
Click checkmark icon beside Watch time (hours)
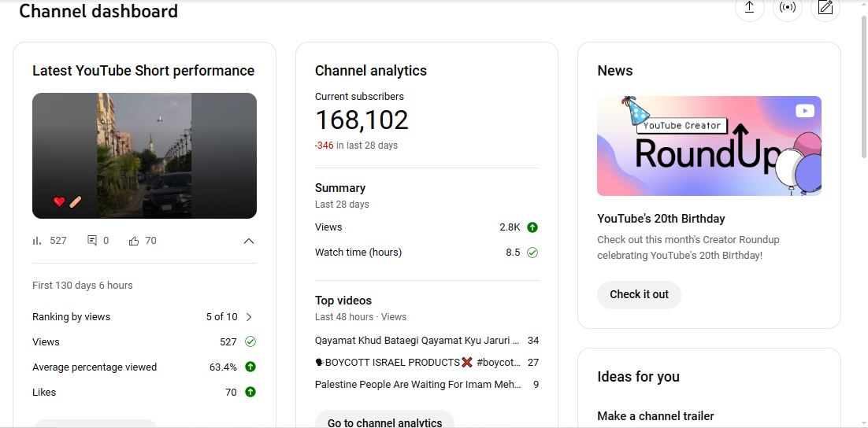pos(532,253)
